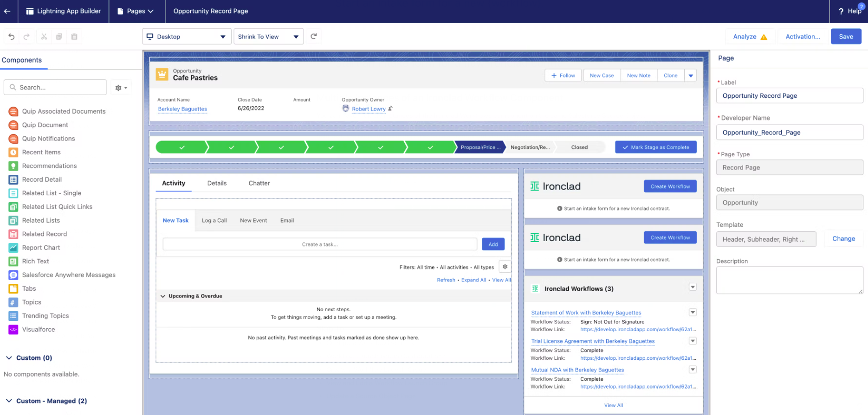Open the Shrink To View dropdown
This screenshot has width=868, height=415.
click(269, 37)
